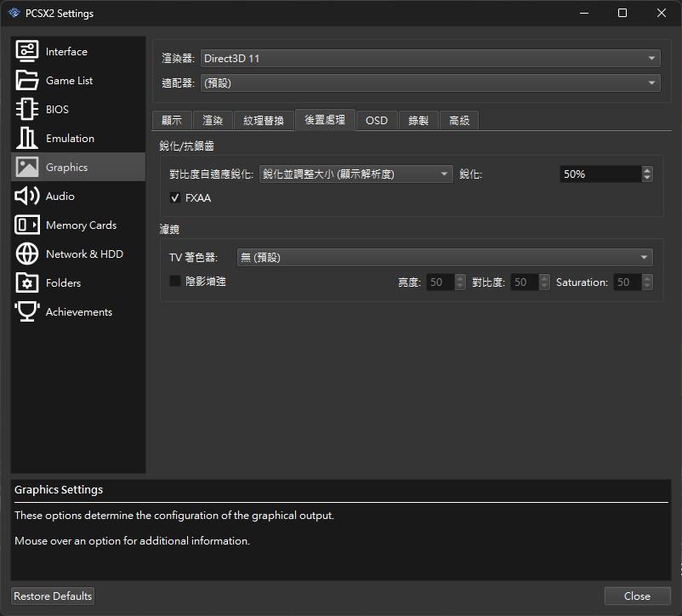This screenshot has height=616, width=682.
Task: Select the Network & HDD globe icon
Action: click(27, 254)
